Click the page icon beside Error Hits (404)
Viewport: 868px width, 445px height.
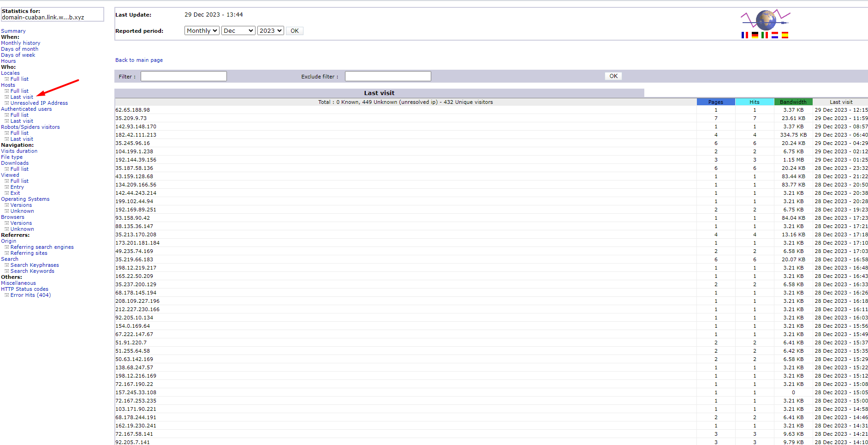click(6, 295)
